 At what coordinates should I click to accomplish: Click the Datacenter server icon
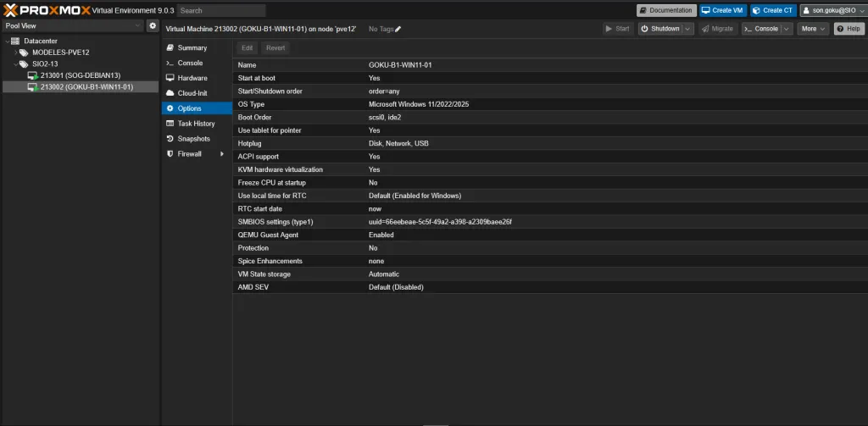[15, 41]
